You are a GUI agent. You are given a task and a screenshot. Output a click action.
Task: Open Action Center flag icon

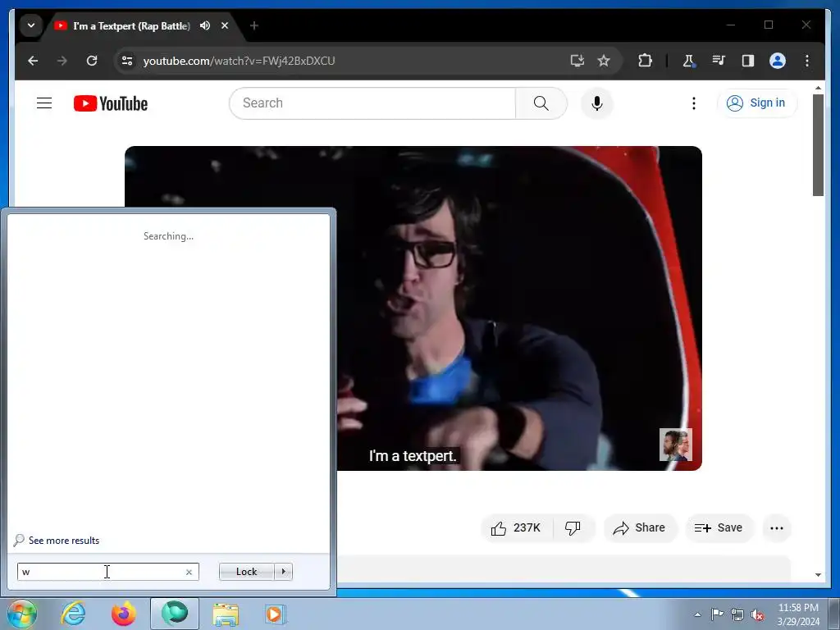tap(717, 614)
